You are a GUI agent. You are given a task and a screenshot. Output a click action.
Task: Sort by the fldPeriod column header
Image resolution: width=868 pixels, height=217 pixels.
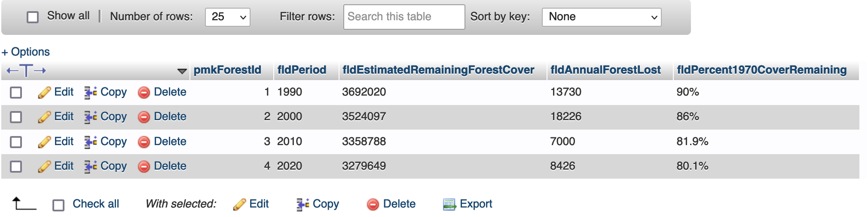[x=302, y=70]
